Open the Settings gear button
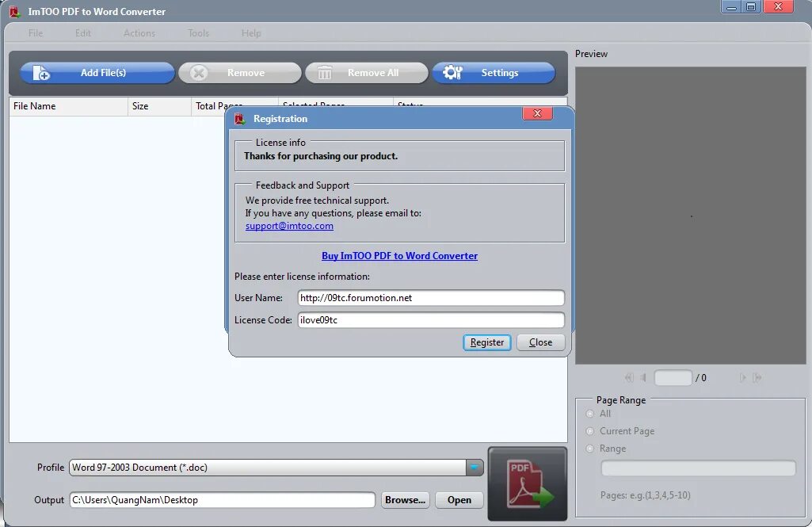 click(494, 73)
